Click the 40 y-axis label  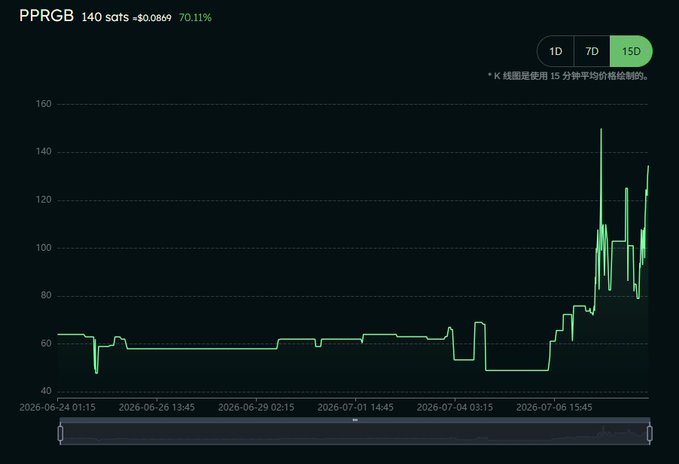46,391
